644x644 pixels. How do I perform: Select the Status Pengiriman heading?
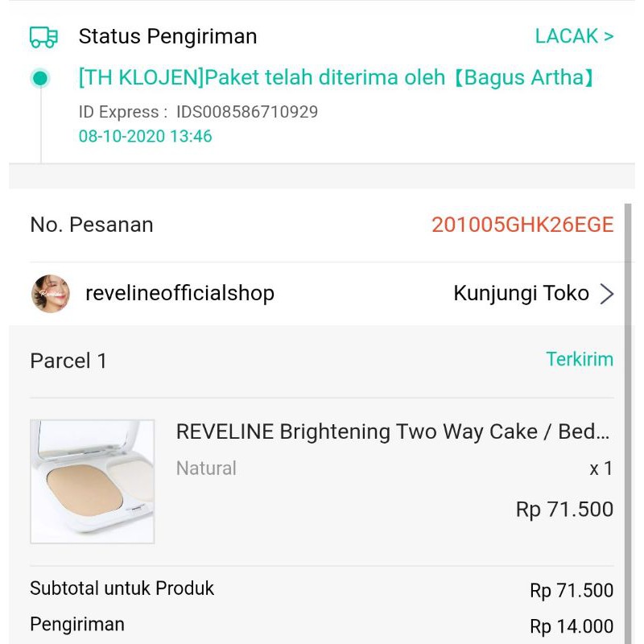tap(167, 36)
